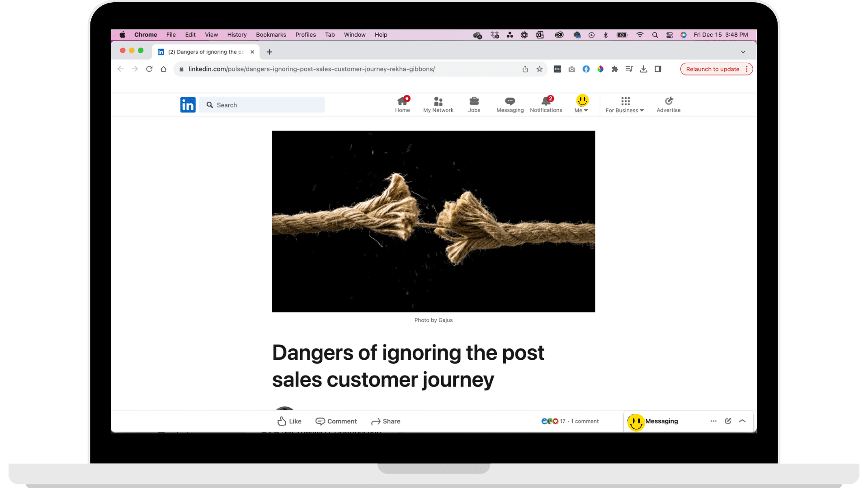
Task: Open the For Business dropdown
Action: point(624,104)
